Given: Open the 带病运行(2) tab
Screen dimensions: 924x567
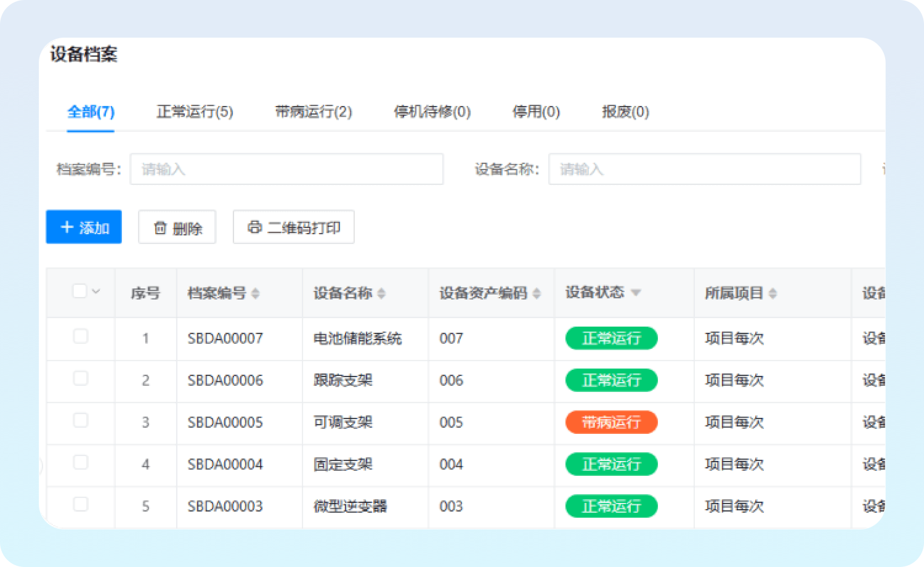Looking at the screenshot, I should [x=314, y=112].
